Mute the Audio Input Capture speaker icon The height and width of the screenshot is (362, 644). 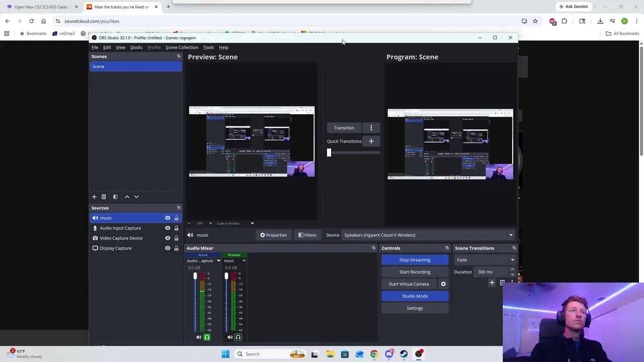[x=199, y=337]
